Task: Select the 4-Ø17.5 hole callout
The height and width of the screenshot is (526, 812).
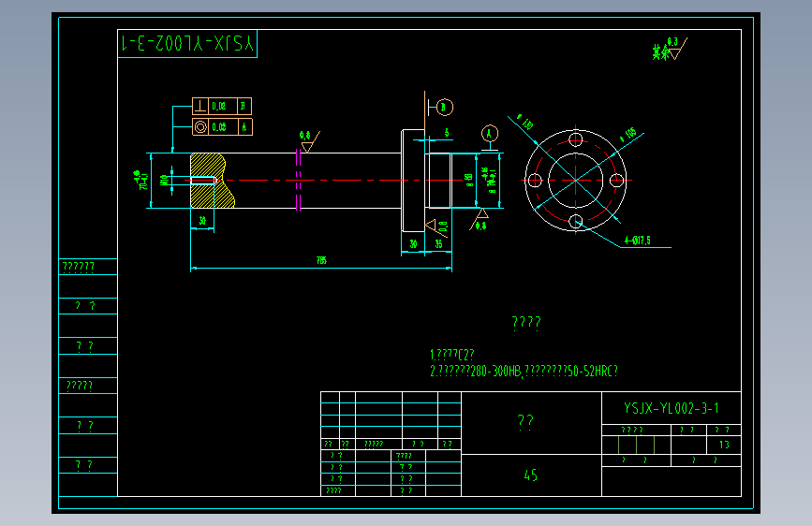Action: 638,241
